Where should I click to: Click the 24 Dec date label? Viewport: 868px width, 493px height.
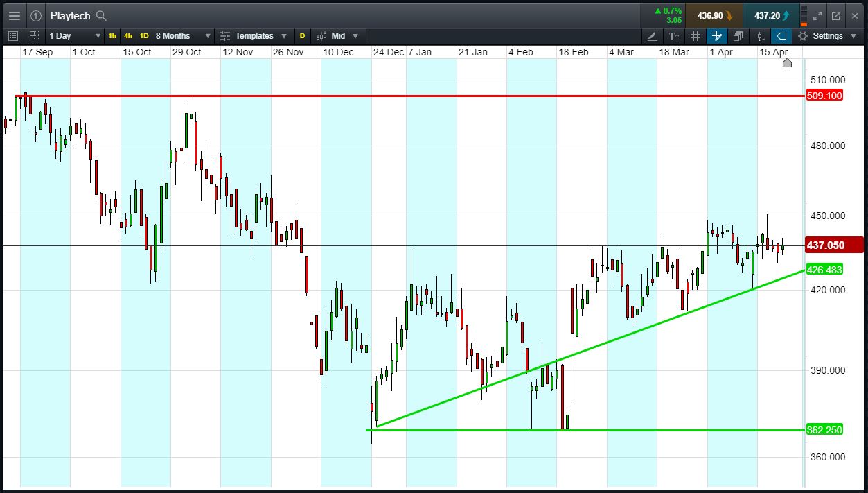(389, 52)
